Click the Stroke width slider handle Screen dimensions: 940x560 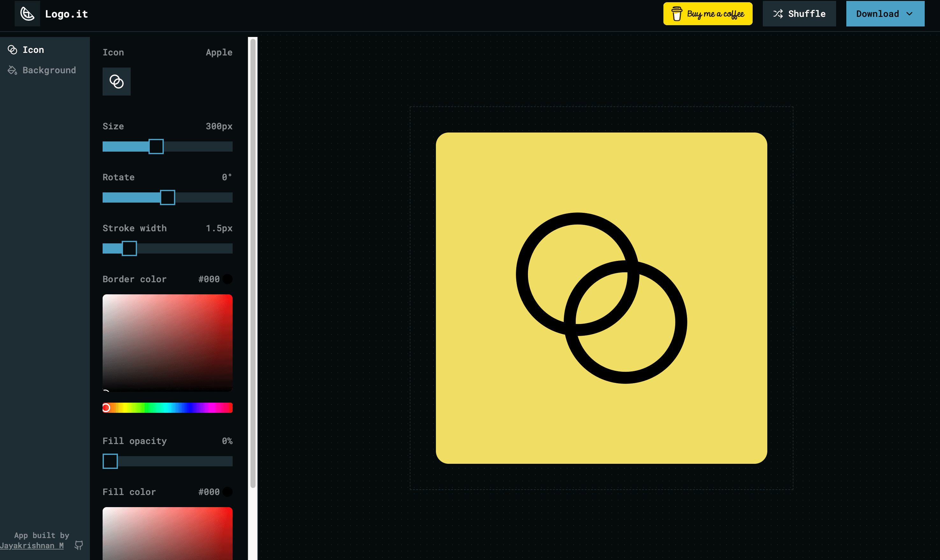point(129,248)
